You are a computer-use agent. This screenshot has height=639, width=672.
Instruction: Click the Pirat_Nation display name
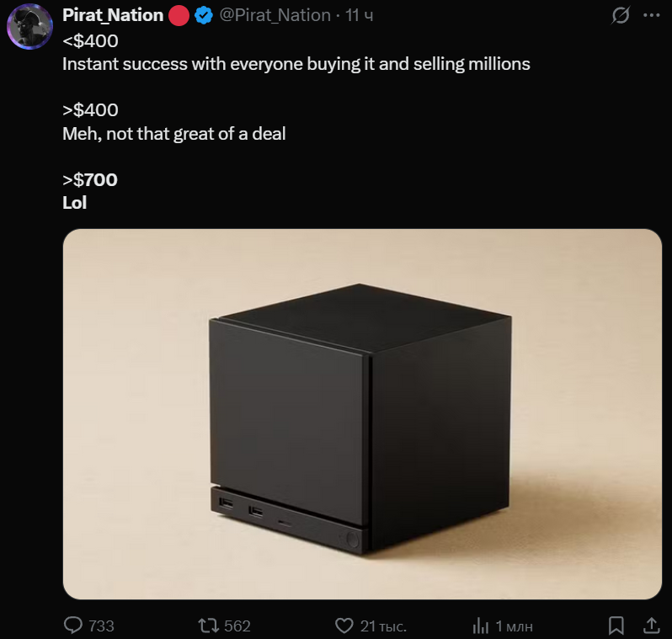(x=113, y=15)
